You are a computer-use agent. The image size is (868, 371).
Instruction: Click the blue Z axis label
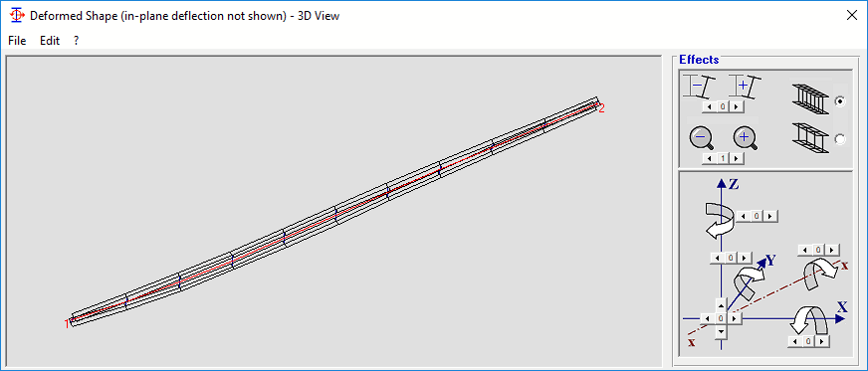point(734,185)
